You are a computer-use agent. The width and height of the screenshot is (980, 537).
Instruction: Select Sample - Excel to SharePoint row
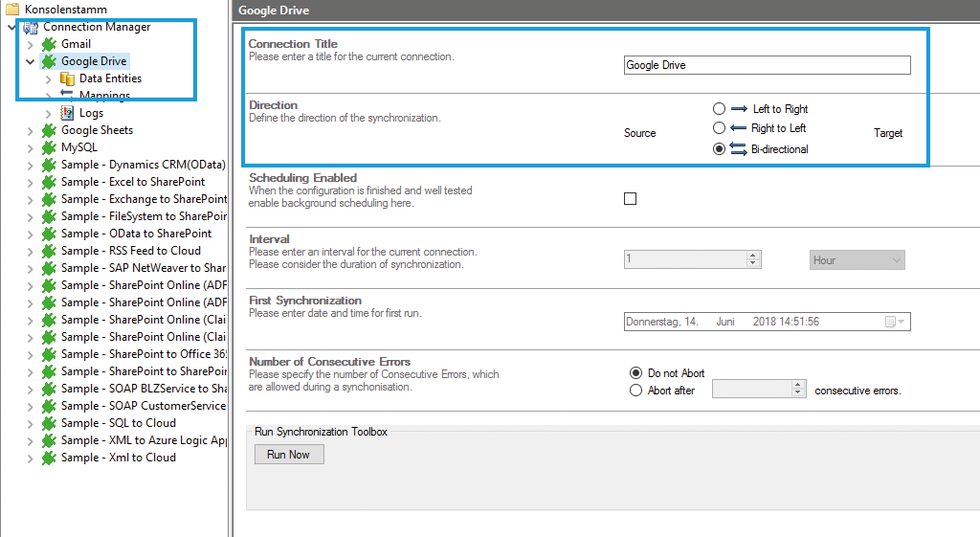click(x=132, y=182)
